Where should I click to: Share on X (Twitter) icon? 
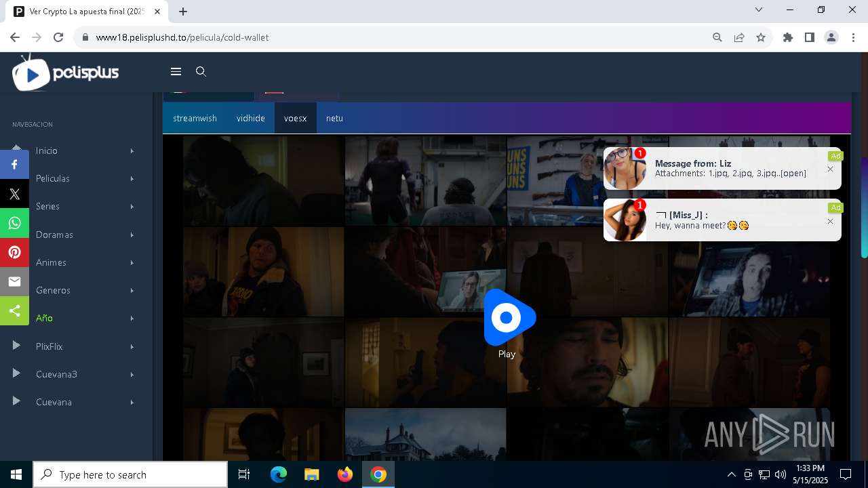(14, 194)
